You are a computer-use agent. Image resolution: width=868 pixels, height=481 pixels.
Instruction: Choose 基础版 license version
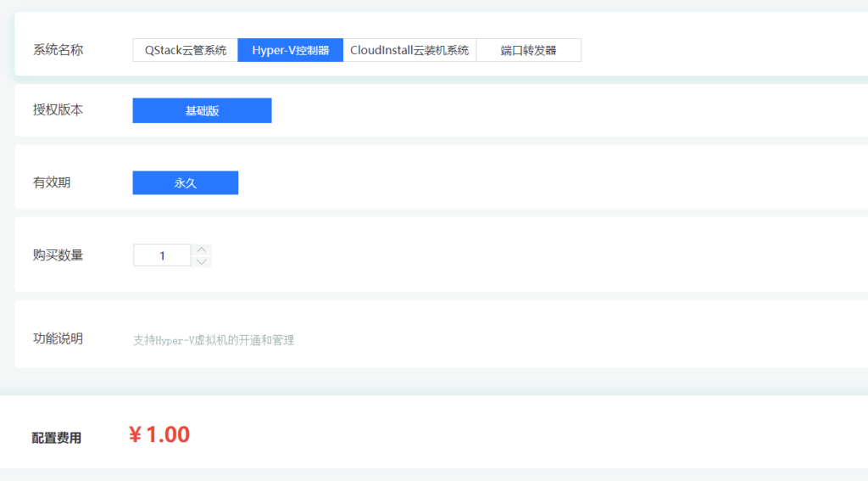point(202,110)
